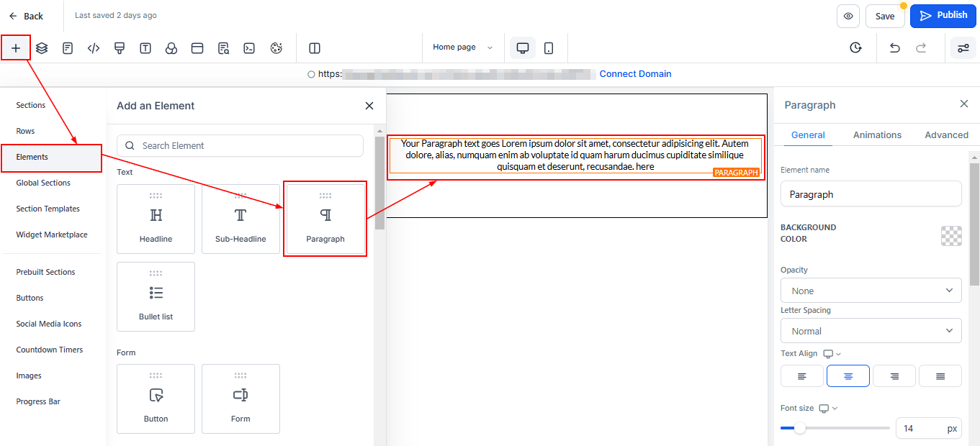Open the version history clock icon
980x446 pixels.
(x=855, y=47)
